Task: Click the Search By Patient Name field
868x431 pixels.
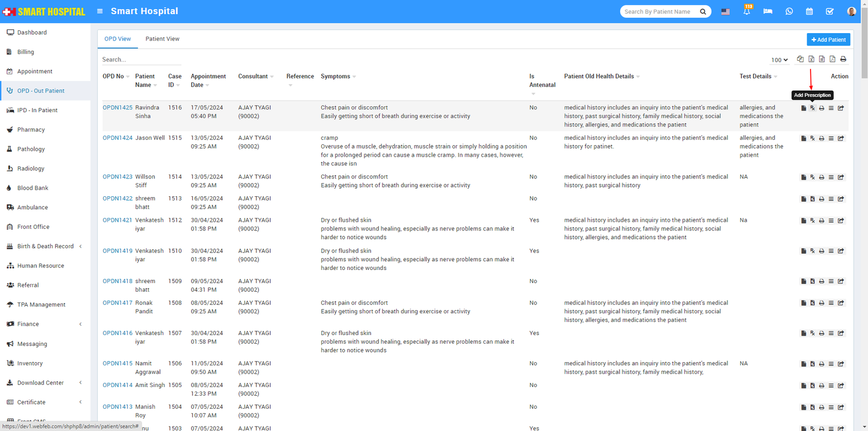Action: pos(660,11)
